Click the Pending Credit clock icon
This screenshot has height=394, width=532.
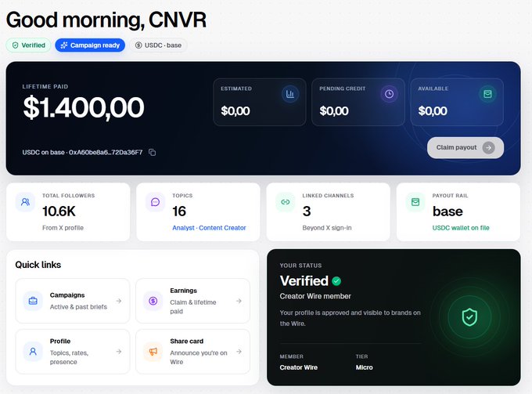coord(389,94)
